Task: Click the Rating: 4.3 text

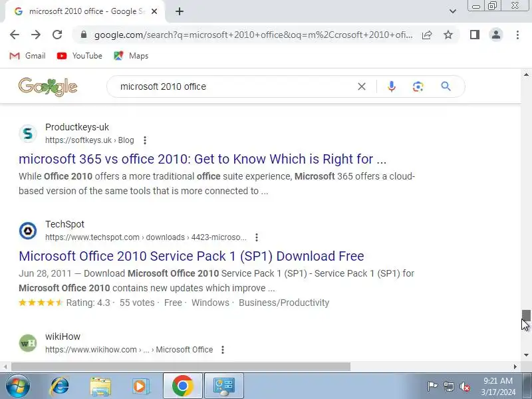Action: pyautogui.click(x=88, y=303)
